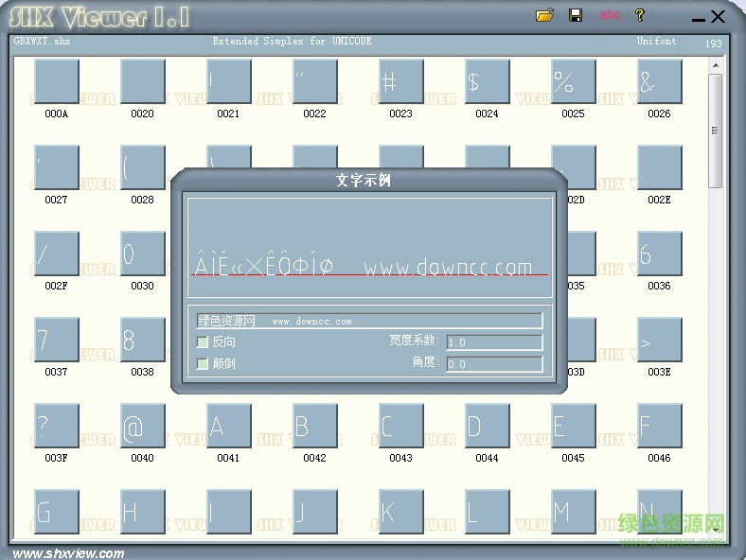
Task: Select the percent glyph 0025
Action: pyautogui.click(x=573, y=81)
